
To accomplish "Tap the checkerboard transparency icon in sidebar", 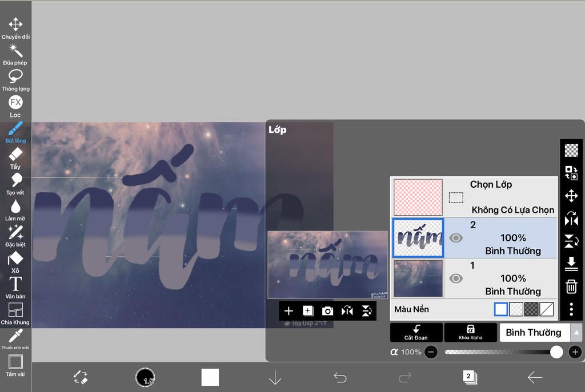I will (x=571, y=151).
